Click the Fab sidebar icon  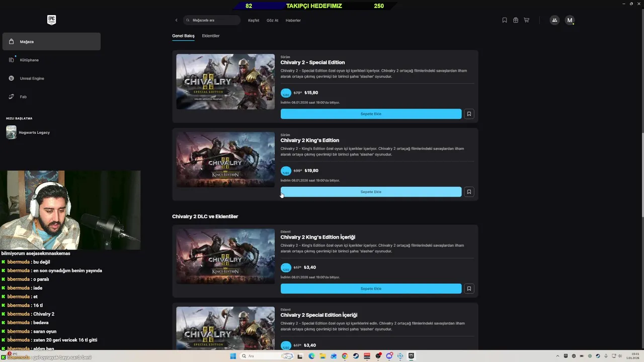(11, 97)
